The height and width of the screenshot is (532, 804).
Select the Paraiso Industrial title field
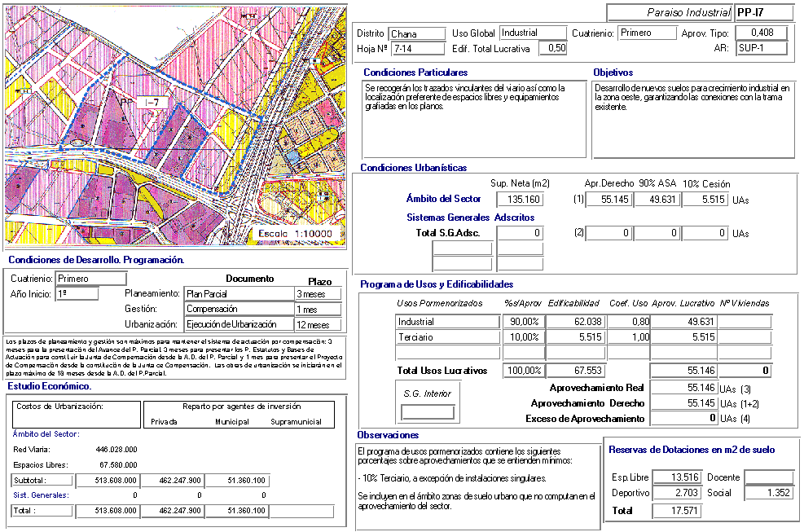click(x=669, y=12)
